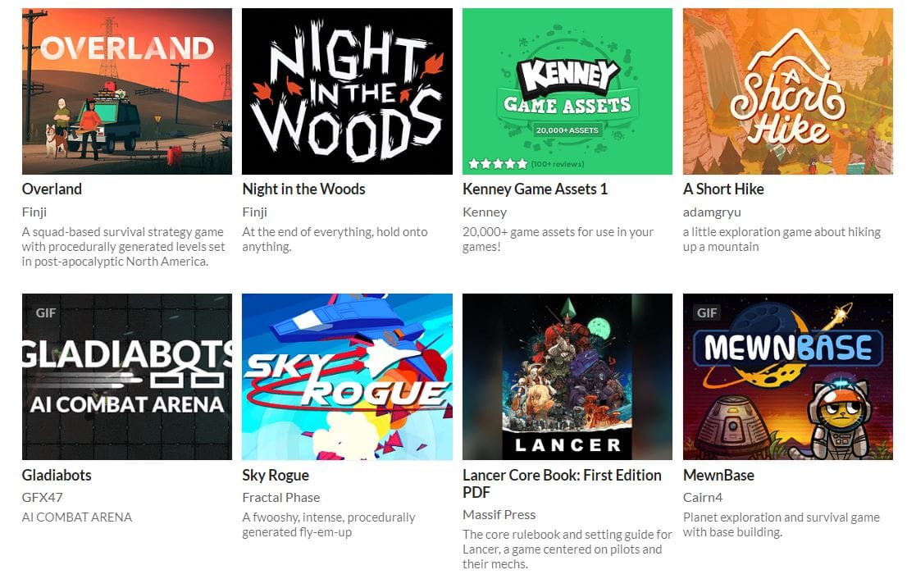Click the Gladiabots title link
The height and width of the screenshot is (588, 907).
click(x=57, y=476)
